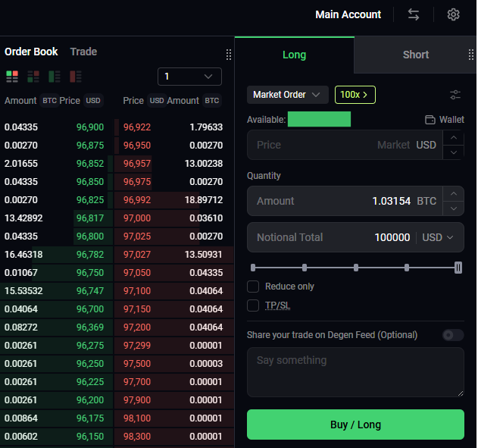
Task: Open the account transfer arrows icon
Action: [x=414, y=14]
